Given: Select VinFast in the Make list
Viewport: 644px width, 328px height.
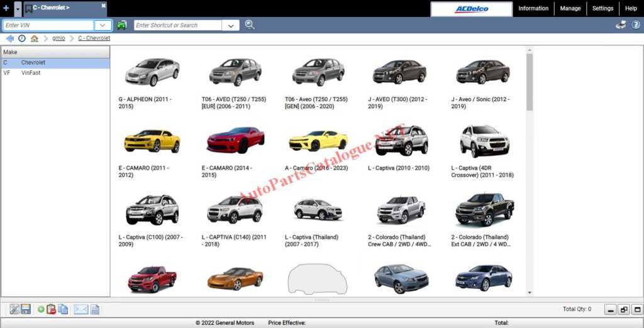Looking at the screenshot, I should click(x=55, y=73).
